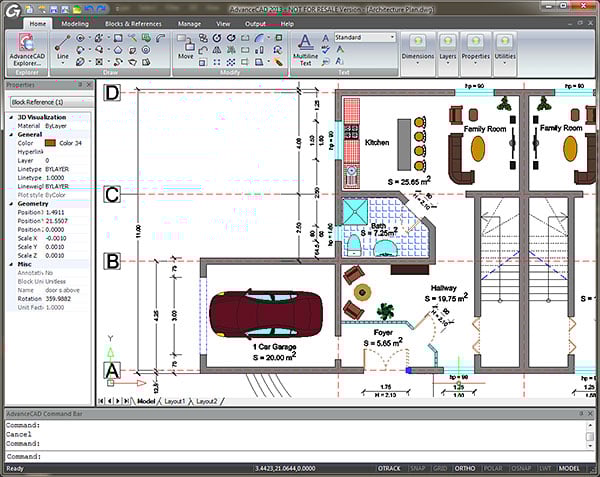Open the Utilities ribbon group
This screenshot has width=600, height=477.
506,50
